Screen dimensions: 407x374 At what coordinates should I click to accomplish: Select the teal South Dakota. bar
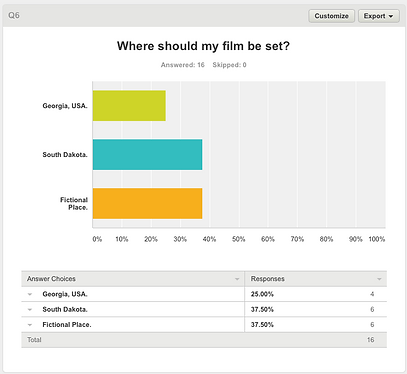147,155
